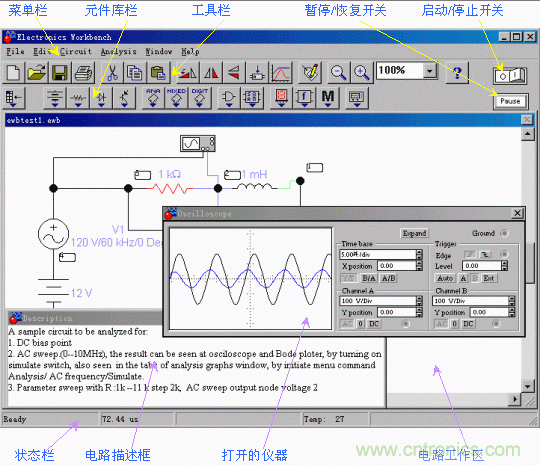
Task: Open the Logic Gates parts bin
Action: (229, 98)
